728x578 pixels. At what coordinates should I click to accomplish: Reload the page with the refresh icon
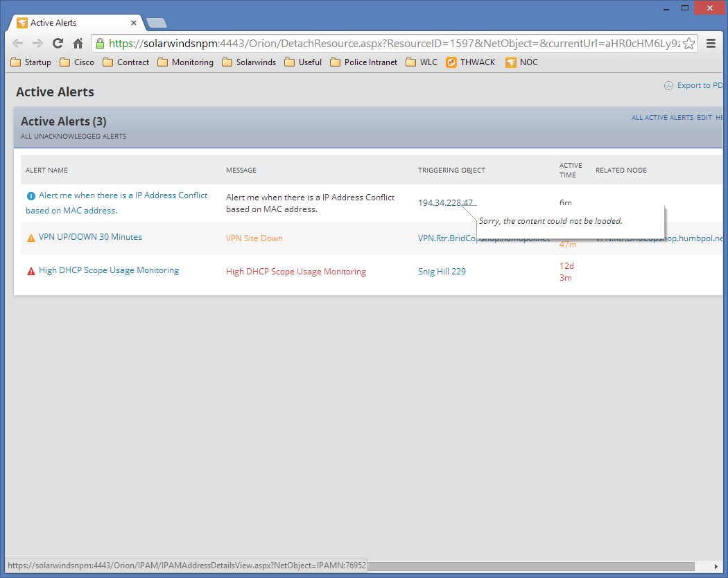pyautogui.click(x=58, y=43)
